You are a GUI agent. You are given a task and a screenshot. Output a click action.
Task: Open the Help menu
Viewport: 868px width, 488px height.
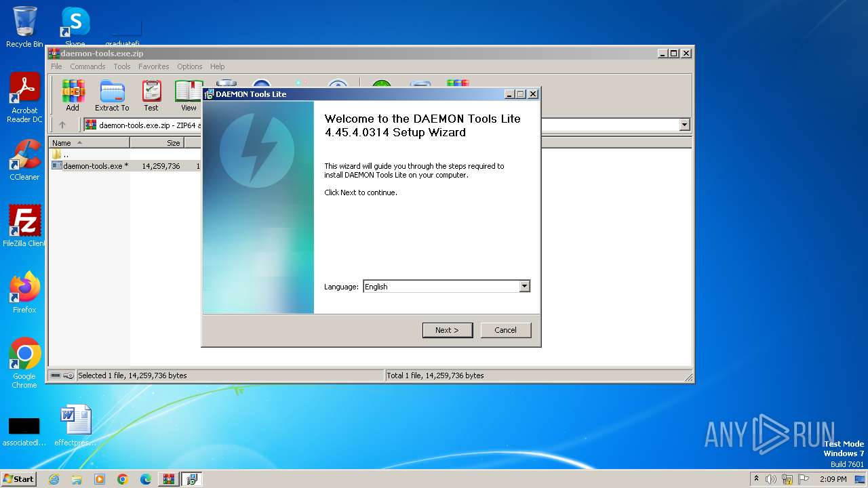(x=217, y=66)
